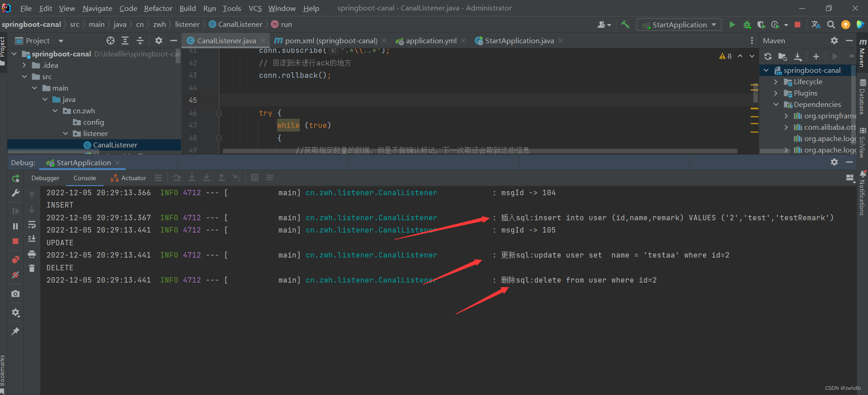Open Project panel settings gear
This screenshot has height=395, width=868.
[158, 41]
